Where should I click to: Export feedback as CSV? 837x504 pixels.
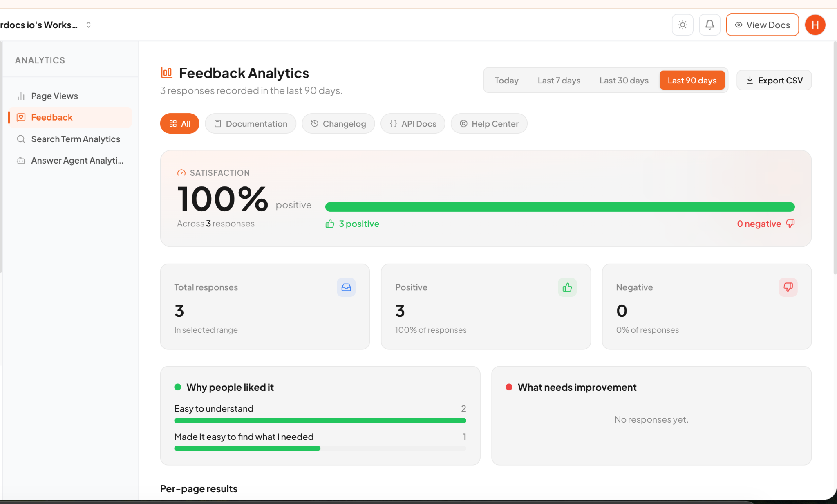point(774,81)
